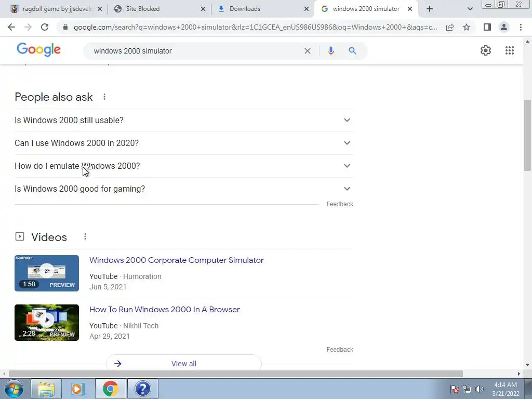
Task: Open Help and Support taskbar icon
Action: (142, 389)
